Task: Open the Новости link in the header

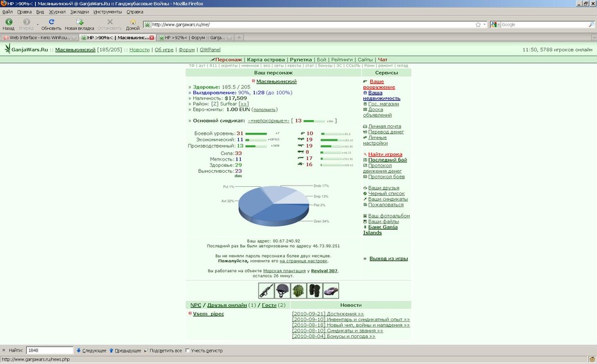Action: [x=139, y=49]
